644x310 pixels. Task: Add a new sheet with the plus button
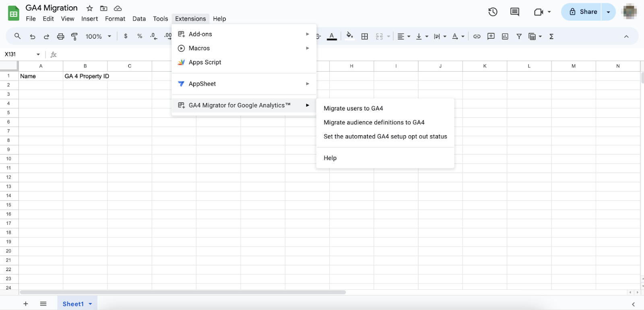[26, 304]
